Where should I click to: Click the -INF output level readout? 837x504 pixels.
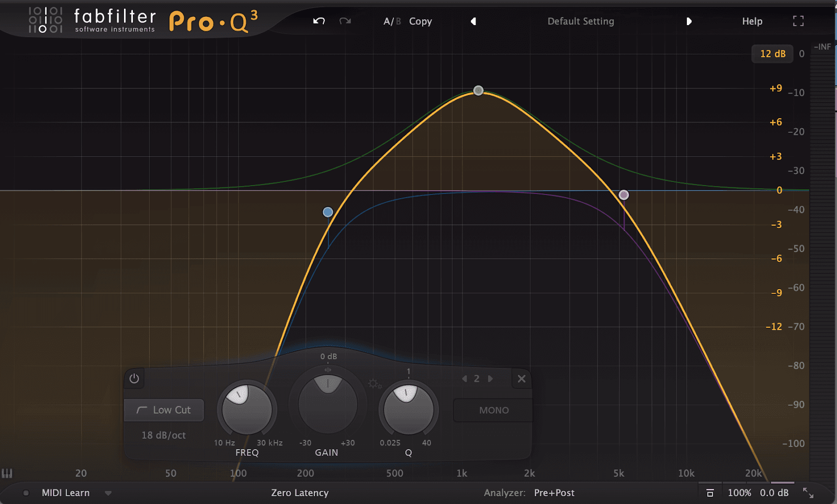coord(822,47)
